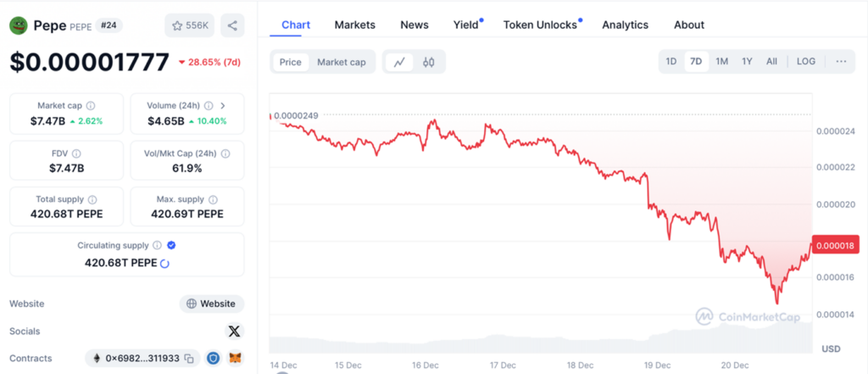The image size is (868, 374).
Task: Switch to candlestick chart view
Action: pyautogui.click(x=429, y=62)
